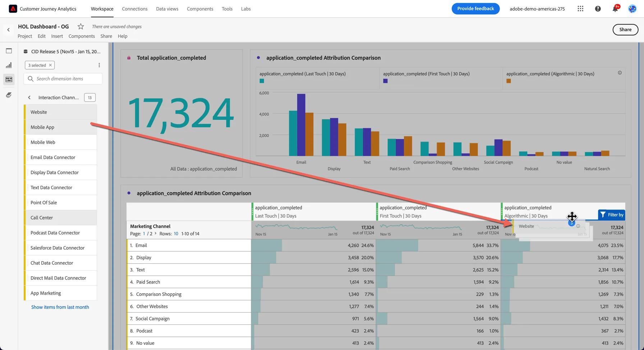Open the Project menu

click(25, 36)
